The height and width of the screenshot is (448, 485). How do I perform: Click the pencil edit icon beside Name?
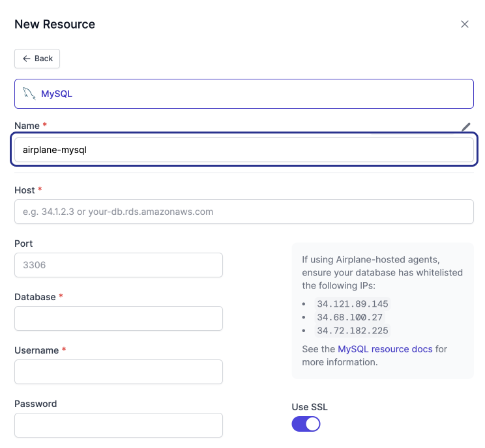click(x=466, y=127)
